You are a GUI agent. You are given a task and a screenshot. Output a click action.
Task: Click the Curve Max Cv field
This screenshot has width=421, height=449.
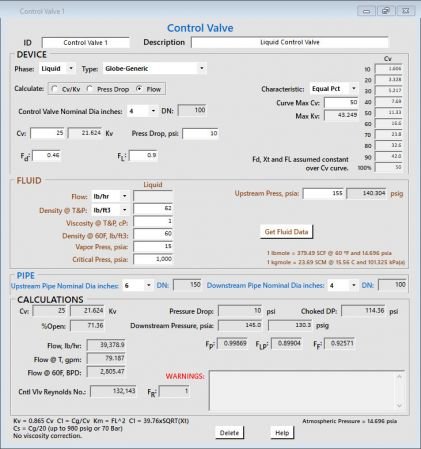341,102
